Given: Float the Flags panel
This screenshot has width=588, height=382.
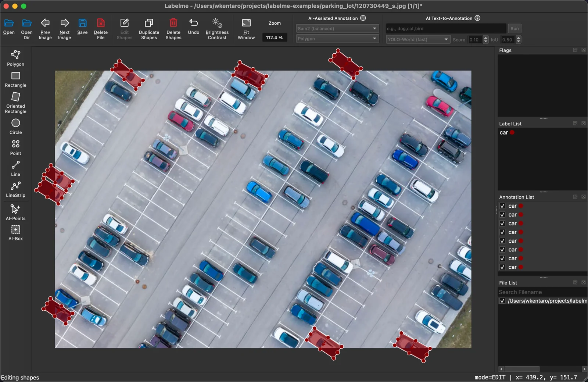Looking at the screenshot, I should pos(575,50).
